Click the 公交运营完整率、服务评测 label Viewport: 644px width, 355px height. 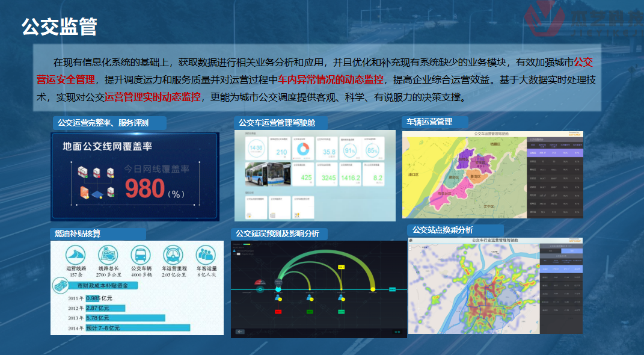point(103,123)
